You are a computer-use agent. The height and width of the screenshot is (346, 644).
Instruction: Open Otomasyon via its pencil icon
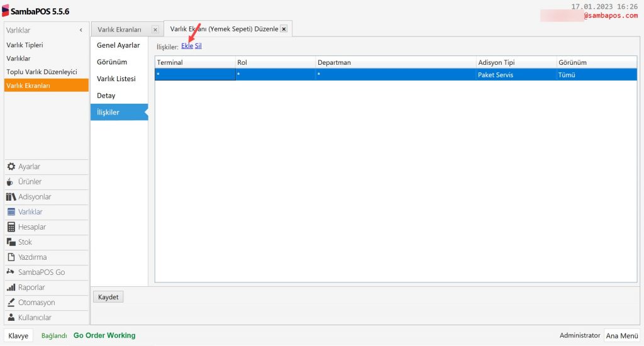pyautogui.click(x=11, y=303)
